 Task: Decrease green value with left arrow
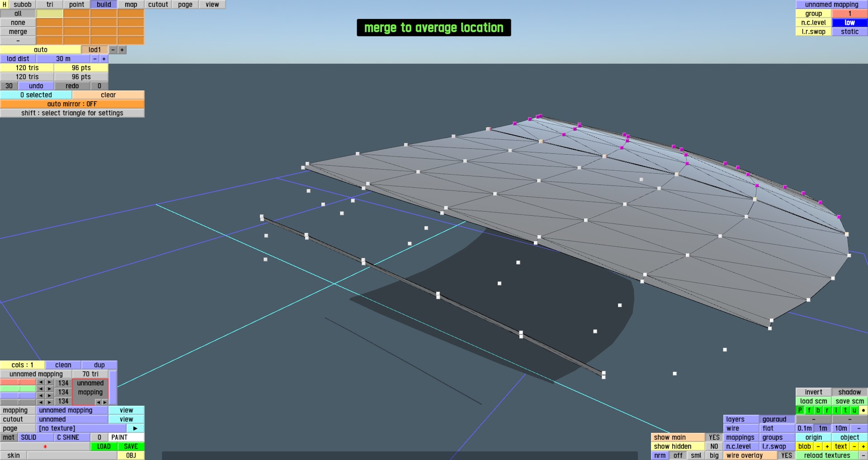pos(41,389)
